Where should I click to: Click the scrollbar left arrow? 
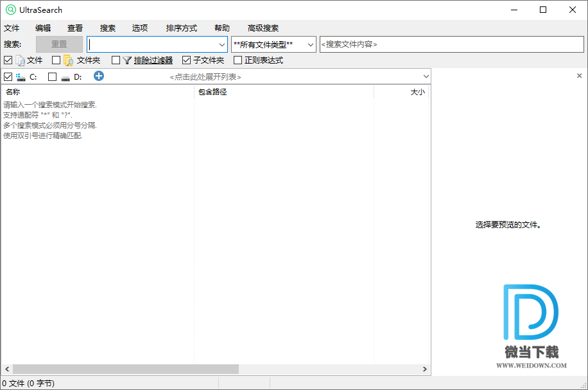[x=7, y=369]
